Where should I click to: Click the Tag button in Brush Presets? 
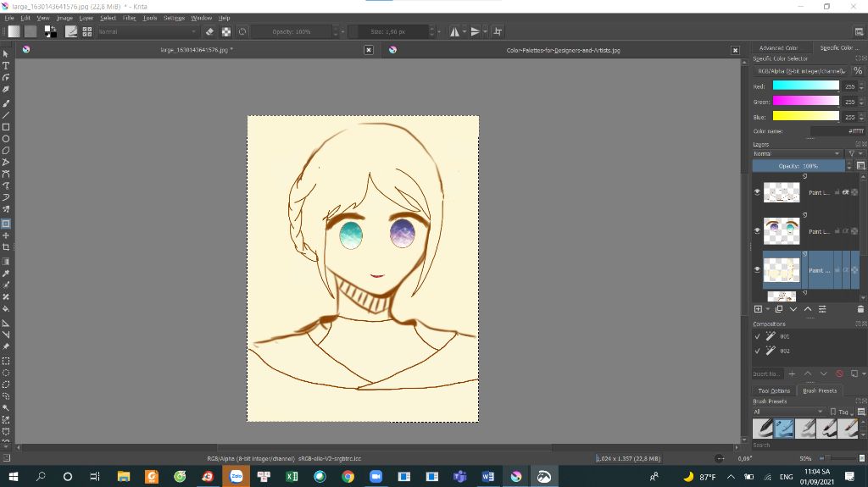842,411
